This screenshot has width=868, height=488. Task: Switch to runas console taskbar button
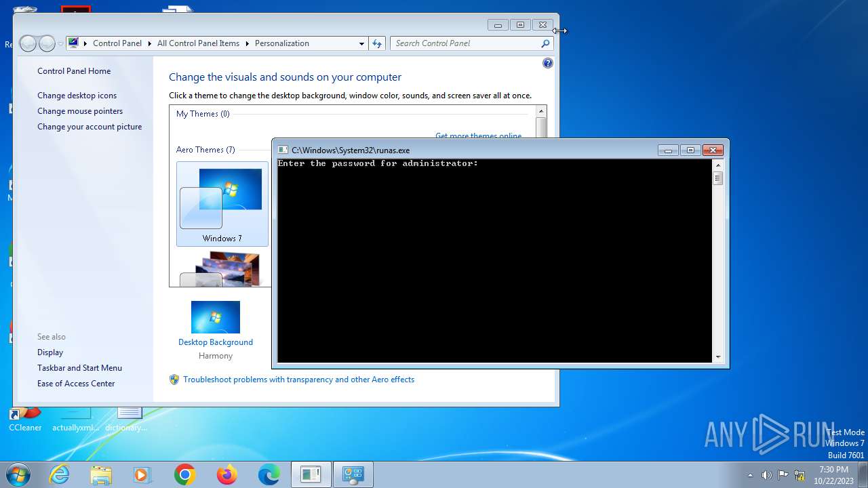(x=311, y=475)
